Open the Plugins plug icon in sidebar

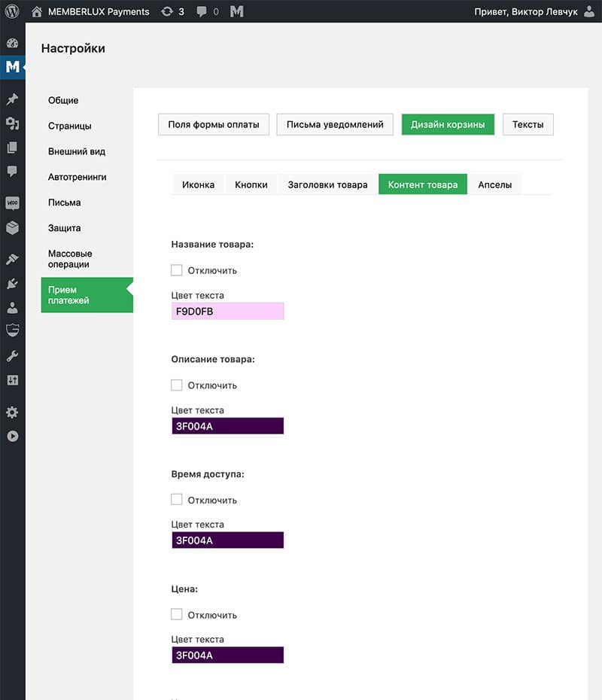pyautogui.click(x=12, y=283)
